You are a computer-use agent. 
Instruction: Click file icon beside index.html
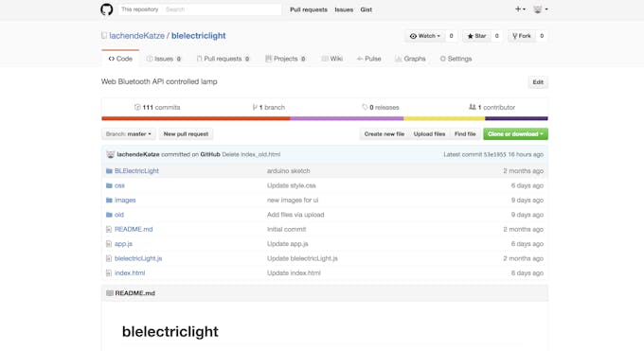(x=109, y=273)
